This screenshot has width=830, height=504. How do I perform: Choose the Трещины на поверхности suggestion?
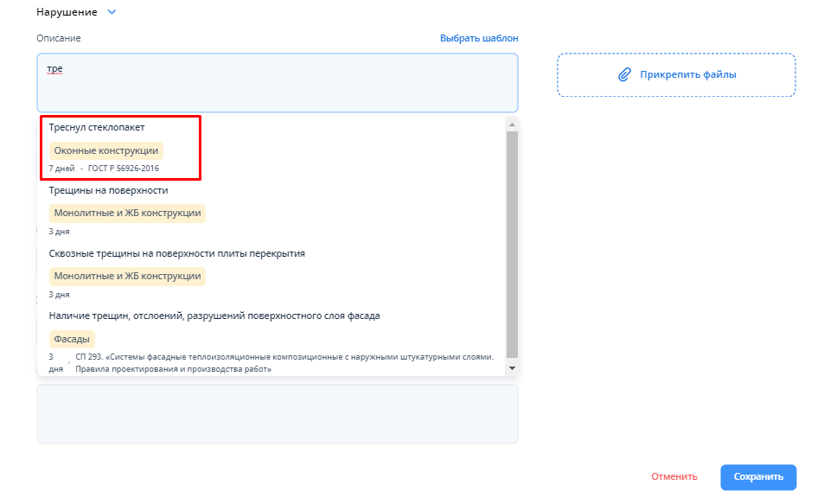pos(109,190)
